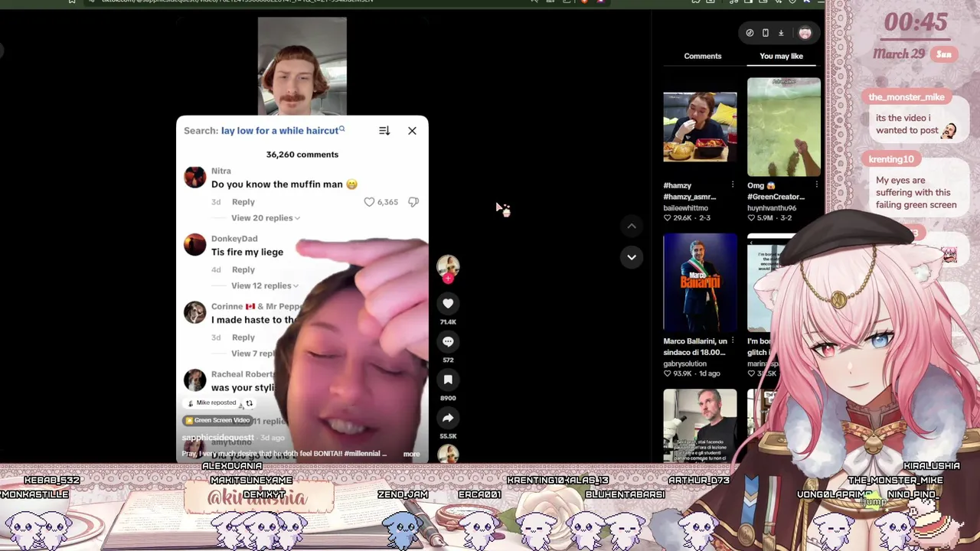Click 'Marco Ballarini, un sindaco di 18.00...' title
The height and width of the screenshot is (551, 980).
tap(695, 347)
